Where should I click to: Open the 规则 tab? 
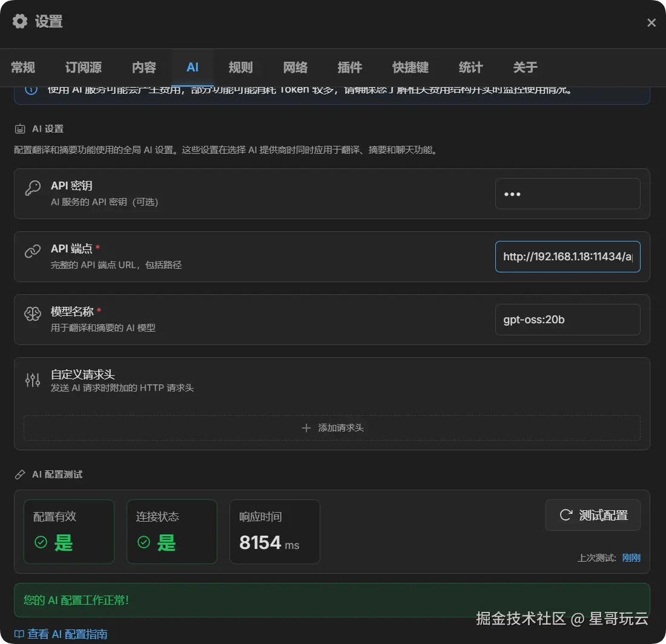coord(241,67)
